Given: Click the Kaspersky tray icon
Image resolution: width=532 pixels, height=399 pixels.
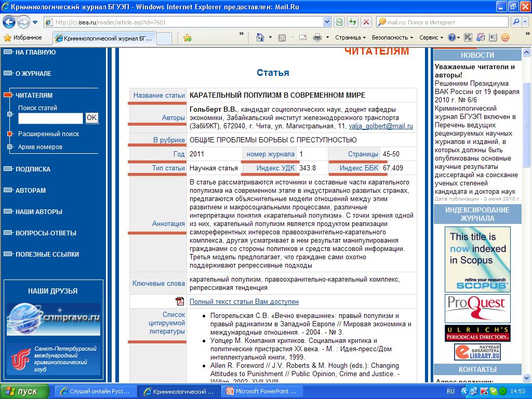Looking at the screenshot, I should (x=484, y=392).
